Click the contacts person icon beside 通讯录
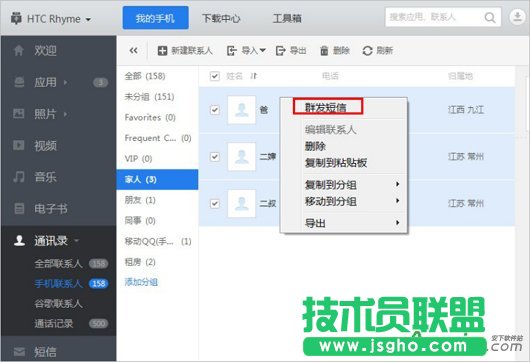Image resolution: width=530 pixels, height=362 pixels. [x=19, y=240]
